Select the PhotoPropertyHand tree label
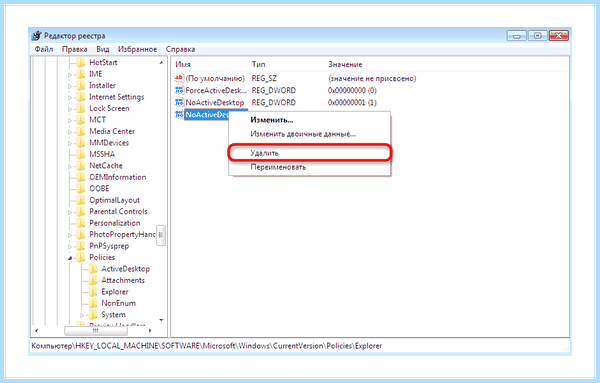Viewport: 600px width, 383px height. [x=122, y=235]
